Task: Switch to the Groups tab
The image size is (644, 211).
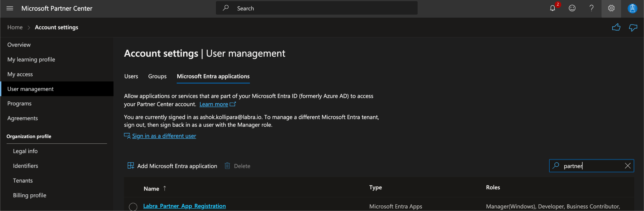Action: point(158,76)
